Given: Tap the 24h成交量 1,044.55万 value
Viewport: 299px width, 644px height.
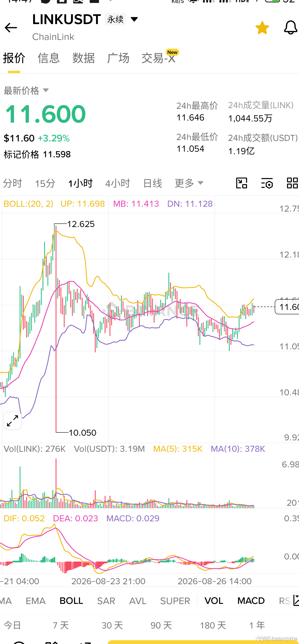Looking at the screenshot, I should 250,118.
